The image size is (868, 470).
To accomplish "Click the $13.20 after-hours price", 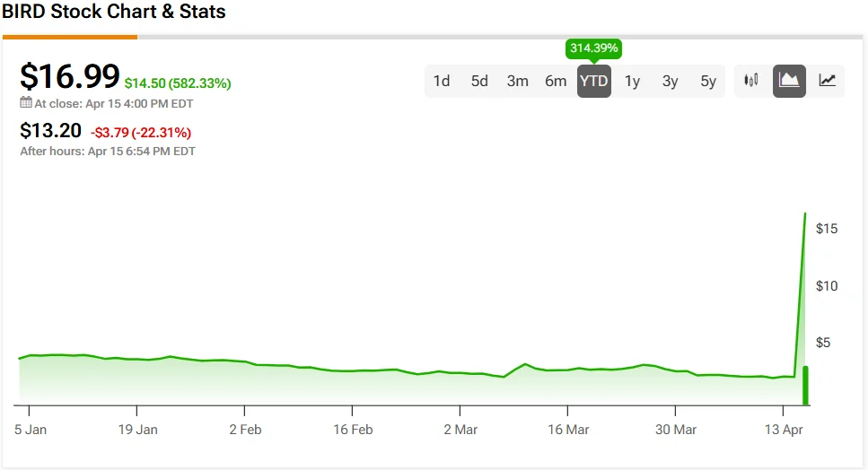I will [50, 130].
